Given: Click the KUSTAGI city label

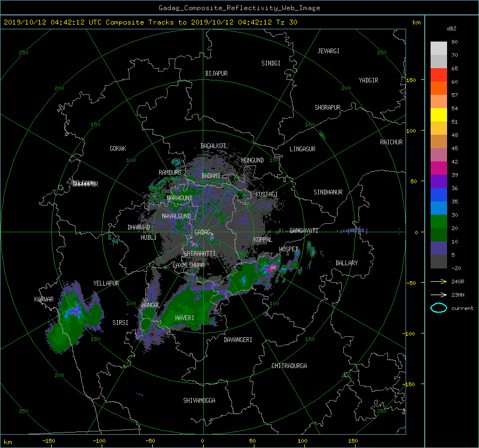Looking at the screenshot, I should (267, 194).
